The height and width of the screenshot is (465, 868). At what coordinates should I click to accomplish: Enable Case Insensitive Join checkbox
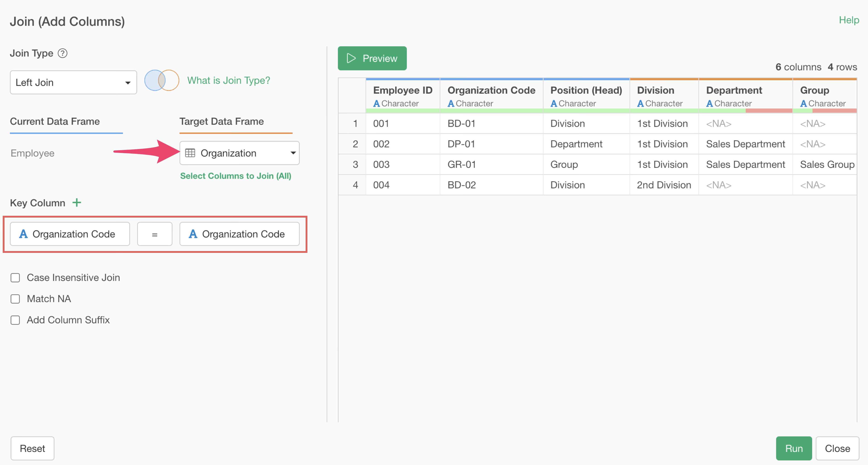point(15,278)
